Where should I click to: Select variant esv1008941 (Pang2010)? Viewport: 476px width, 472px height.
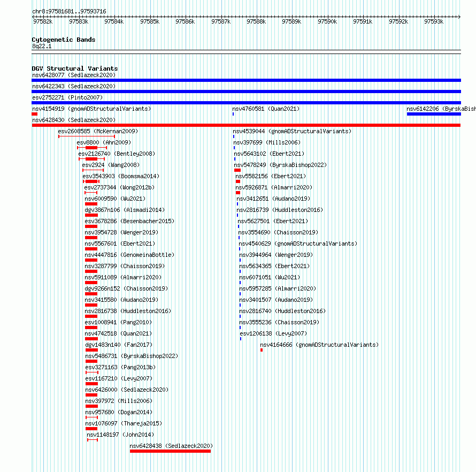[118, 322]
